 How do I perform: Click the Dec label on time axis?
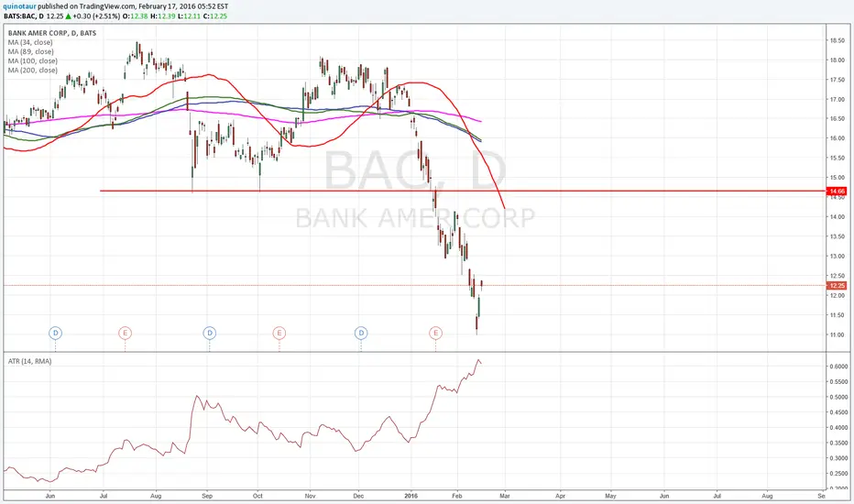pos(358,496)
